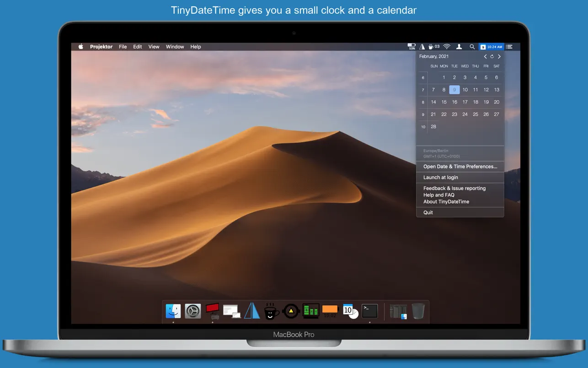Toggle Launch at login
This screenshot has height=368, width=588.
(440, 177)
